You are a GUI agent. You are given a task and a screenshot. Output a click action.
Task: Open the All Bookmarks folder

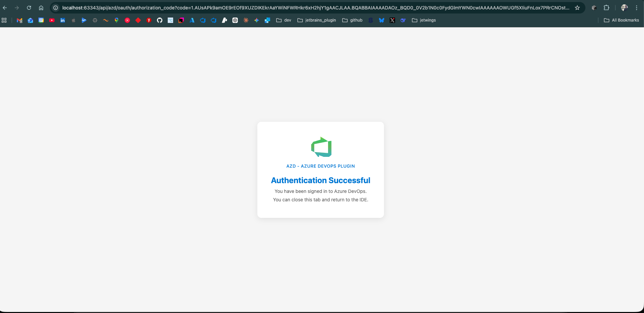click(621, 20)
